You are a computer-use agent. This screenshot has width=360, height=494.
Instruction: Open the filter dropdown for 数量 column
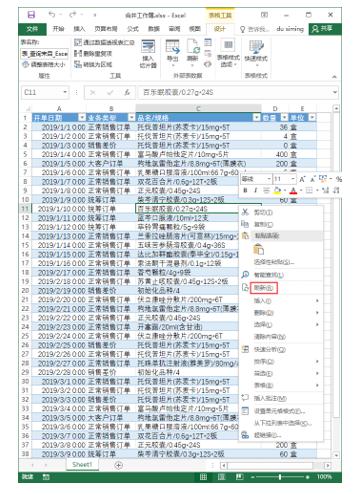point(284,118)
